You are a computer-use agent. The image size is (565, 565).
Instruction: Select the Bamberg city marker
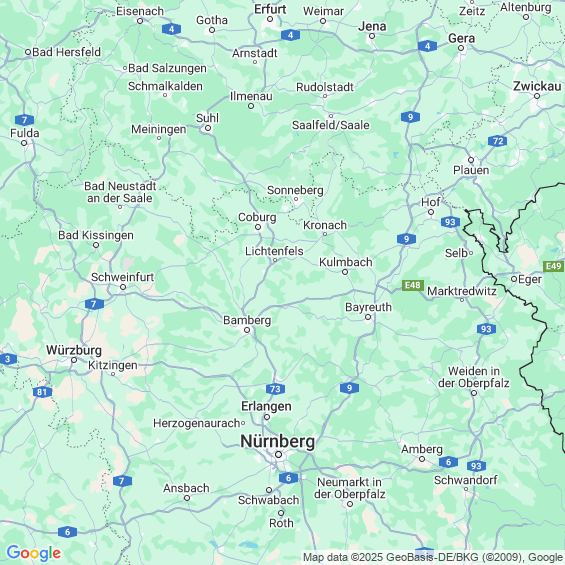[x=247, y=330]
